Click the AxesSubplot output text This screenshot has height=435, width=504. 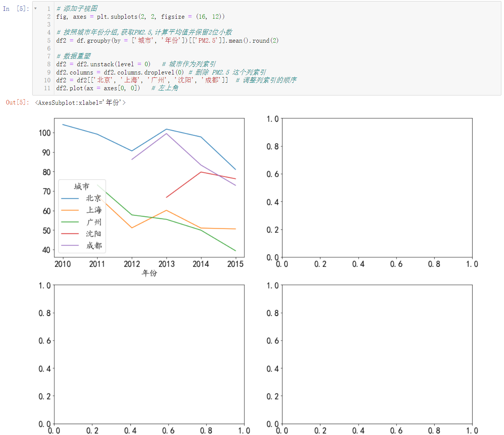coord(80,102)
